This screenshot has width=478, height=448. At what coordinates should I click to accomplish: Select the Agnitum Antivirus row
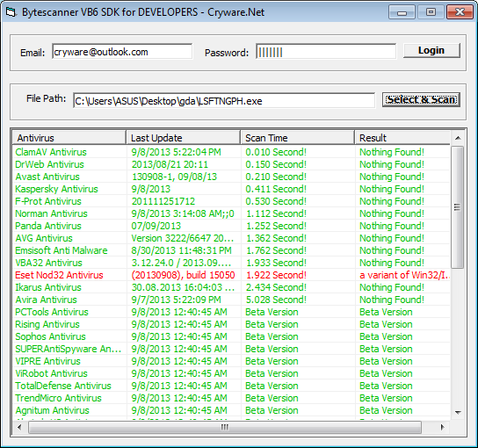(231, 410)
